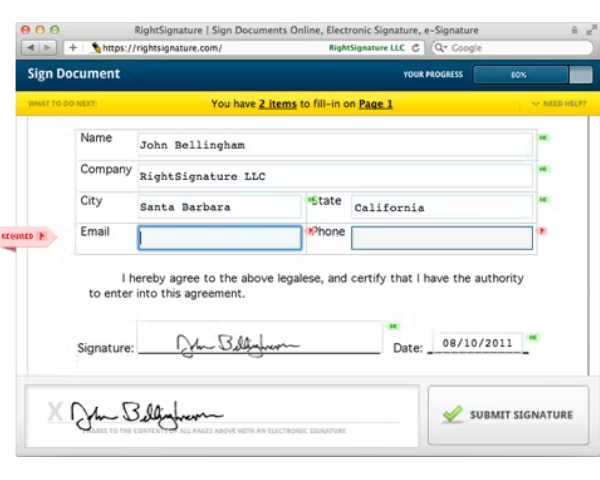Screen dimensions: 600x480
Task: Enter fullscreen with the title bar arrows icon
Action: point(592,29)
